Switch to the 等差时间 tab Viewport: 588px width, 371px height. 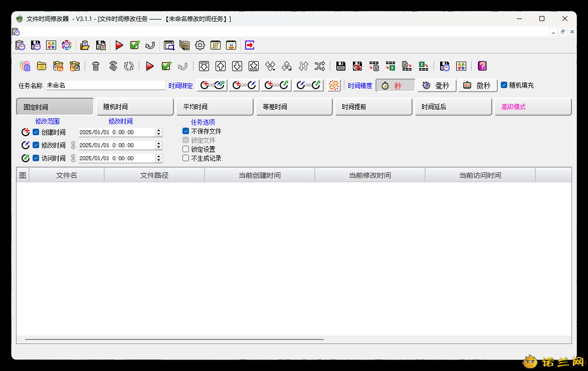tap(294, 107)
